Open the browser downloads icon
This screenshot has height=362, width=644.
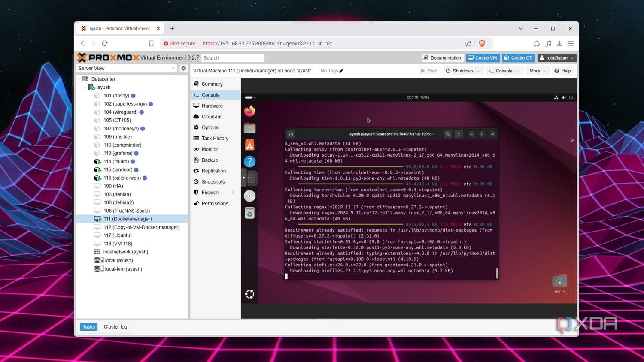pos(559,43)
